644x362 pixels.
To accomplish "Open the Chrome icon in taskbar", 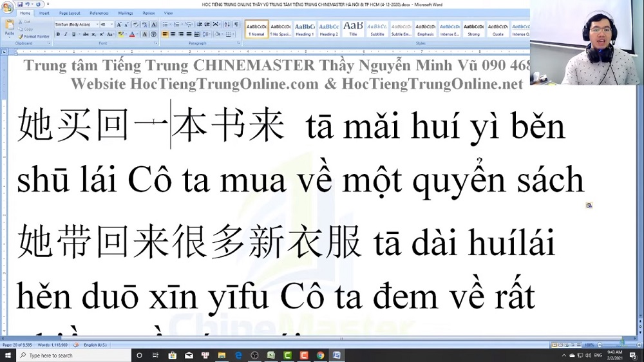I will pyautogui.click(x=320, y=355).
